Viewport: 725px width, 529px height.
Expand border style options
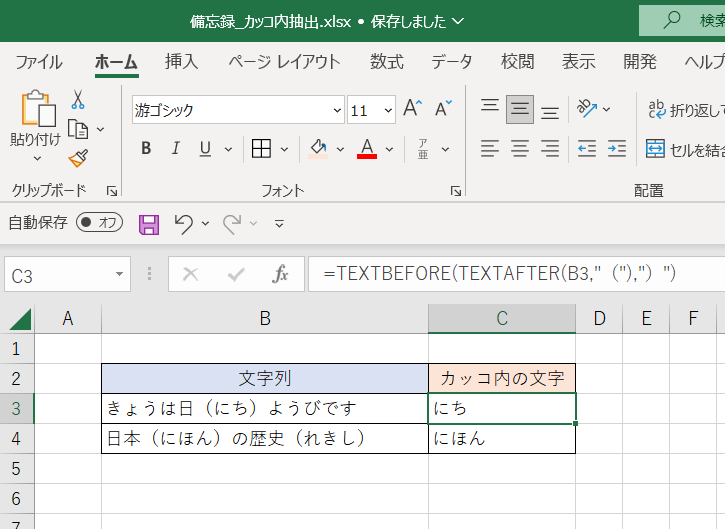[284, 149]
